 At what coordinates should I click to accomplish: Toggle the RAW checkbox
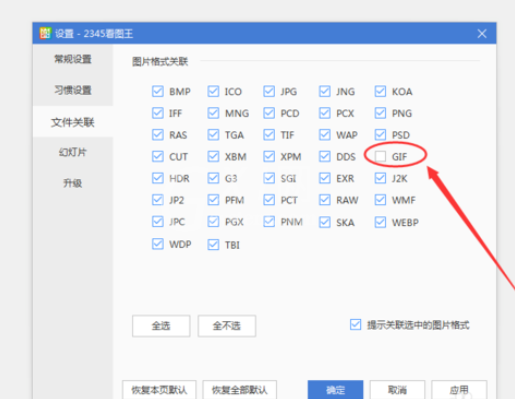pyautogui.click(x=325, y=200)
